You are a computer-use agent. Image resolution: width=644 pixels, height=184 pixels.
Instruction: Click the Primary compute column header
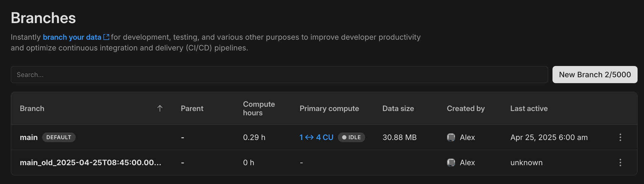click(x=329, y=109)
